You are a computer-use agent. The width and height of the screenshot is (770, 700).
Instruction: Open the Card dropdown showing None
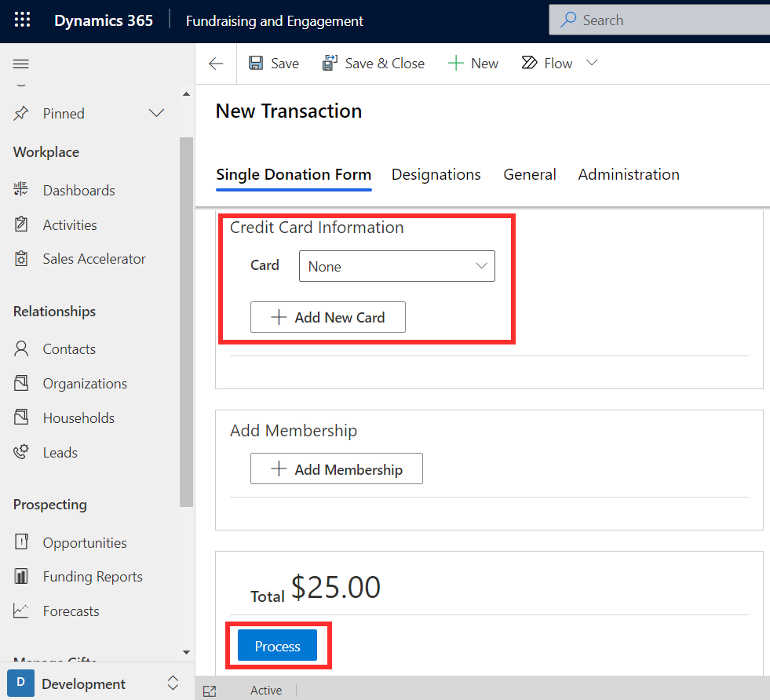point(397,266)
